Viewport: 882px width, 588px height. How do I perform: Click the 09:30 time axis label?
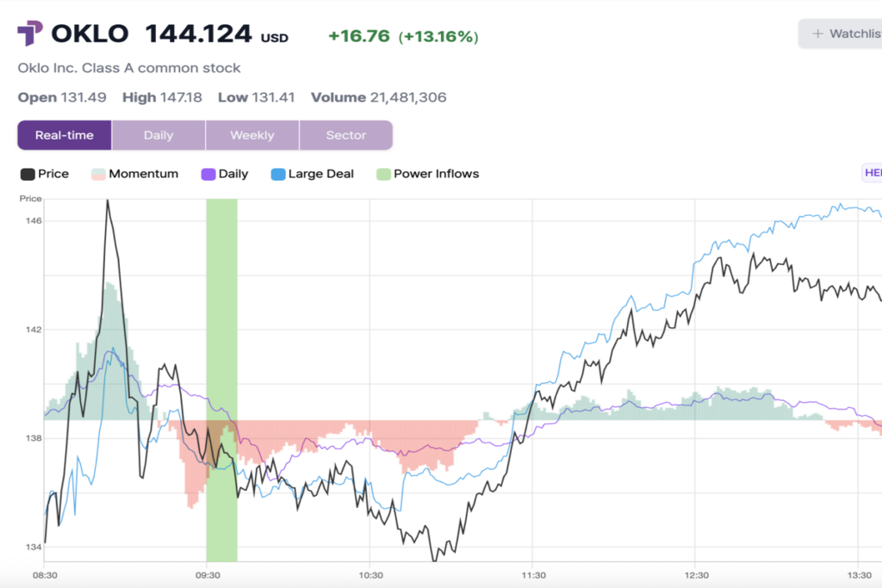(x=207, y=575)
